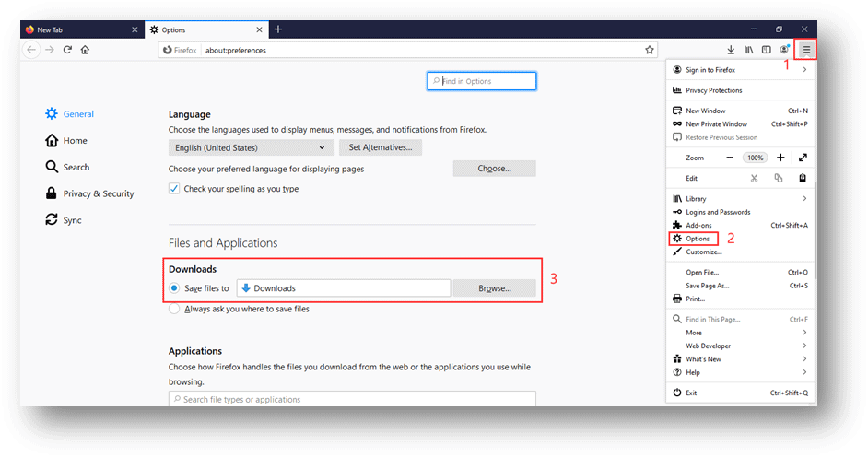Open the Library toolbar icon
Viewport: 868px width, 457px height.
point(748,50)
